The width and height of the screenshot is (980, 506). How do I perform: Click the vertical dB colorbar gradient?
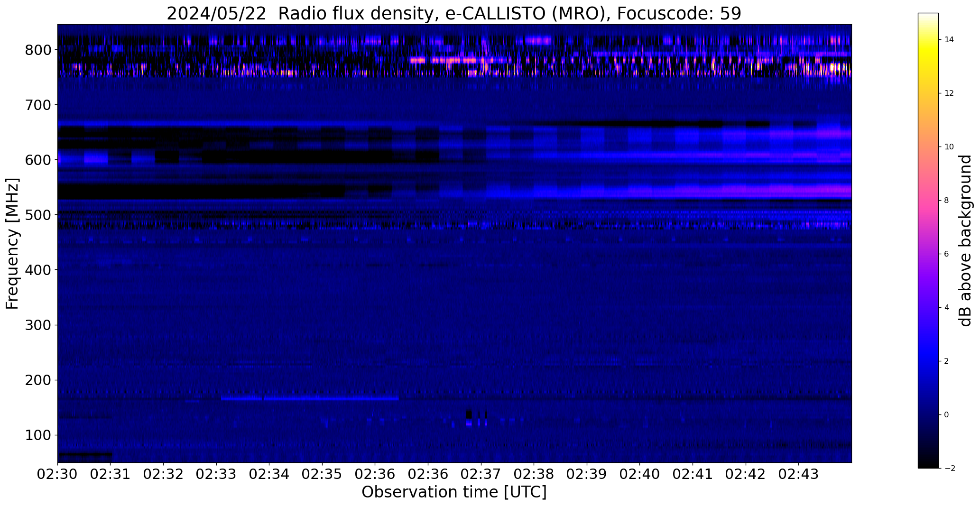928,240
